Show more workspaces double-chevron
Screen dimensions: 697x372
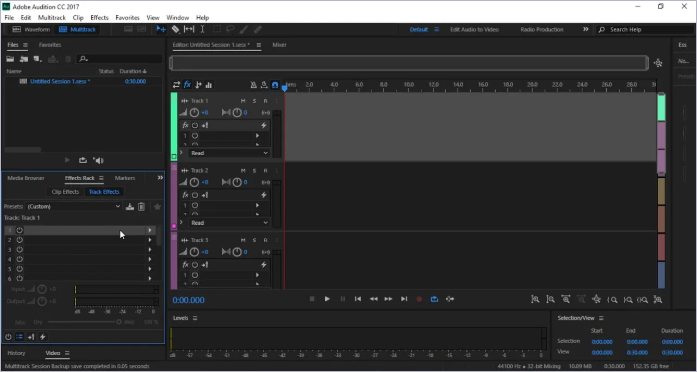pyautogui.click(x=586, y=29)
